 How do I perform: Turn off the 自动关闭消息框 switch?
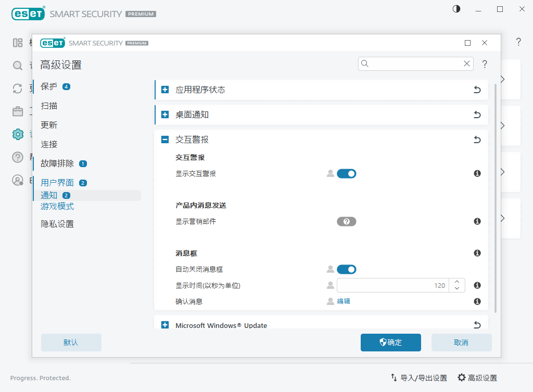pyautogui.click(x=347, y=269)
